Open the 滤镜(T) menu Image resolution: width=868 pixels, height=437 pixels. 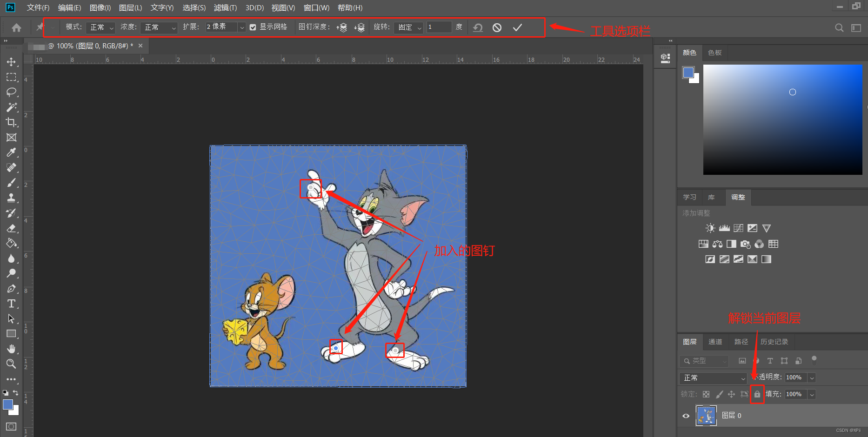pyautogui.click(x=226, y=8)
